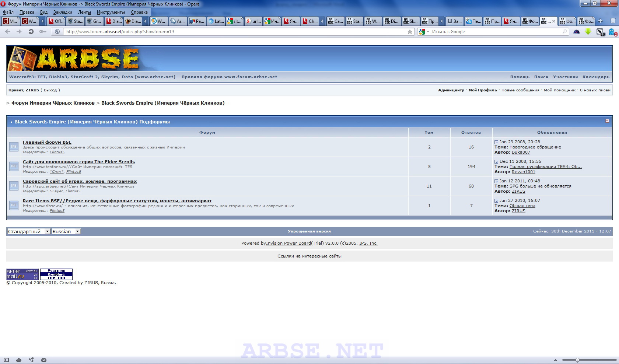Open the Новые сообщения link

point(520,90)
